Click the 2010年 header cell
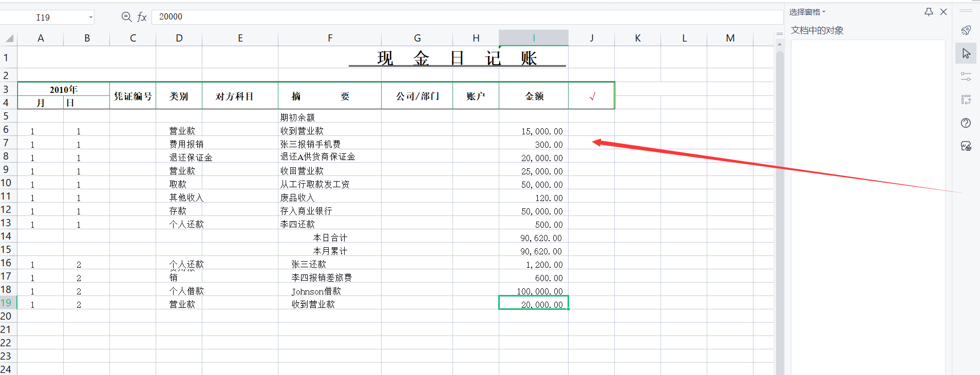This screenshot has height=375, width=980. point(64,89)
